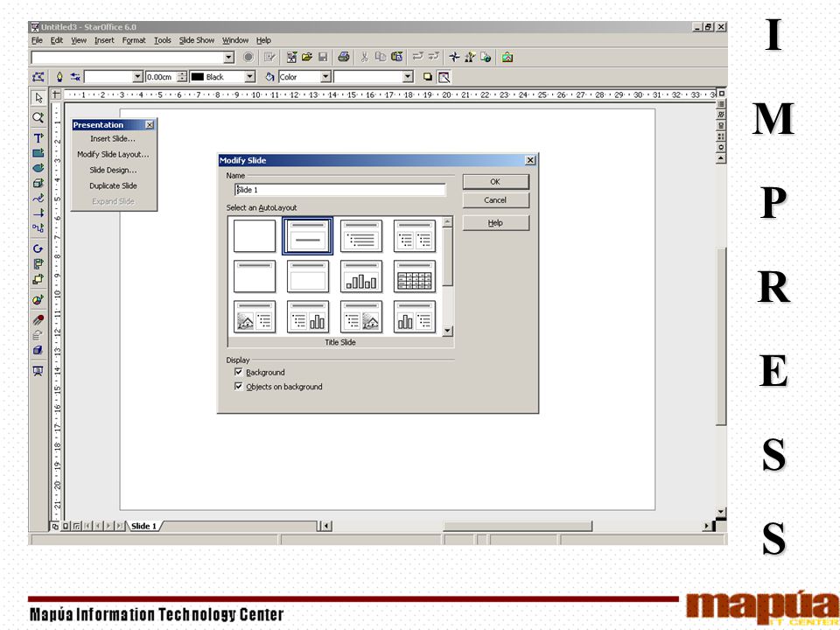Uncheck Objects on background checkbox

tap(238, 386)
